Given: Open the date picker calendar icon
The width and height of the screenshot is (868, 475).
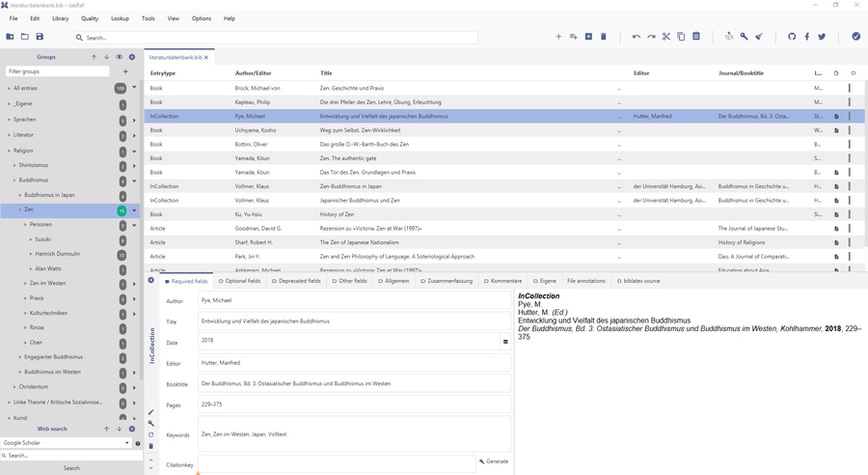Looking at the screenshot, I should pos(505,342).
